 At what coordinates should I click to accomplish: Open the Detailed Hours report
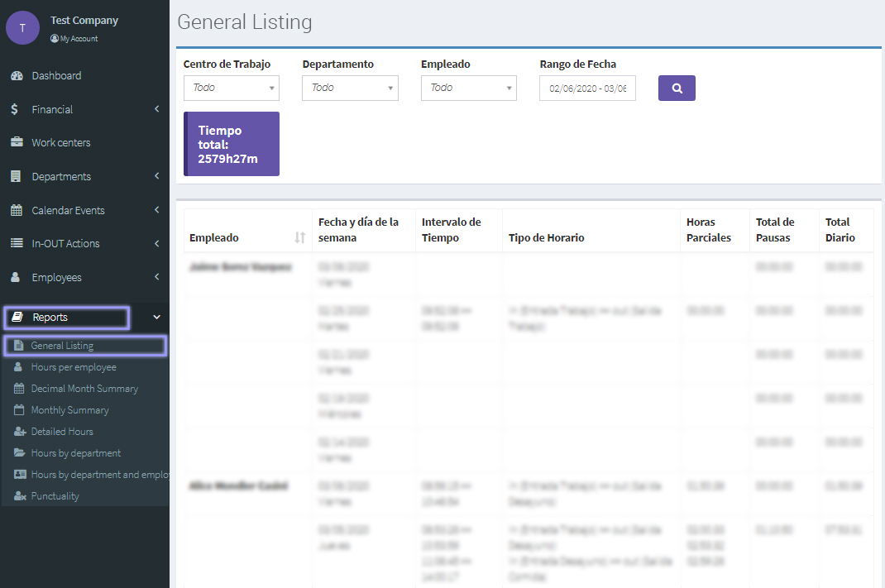coord(62,432)
